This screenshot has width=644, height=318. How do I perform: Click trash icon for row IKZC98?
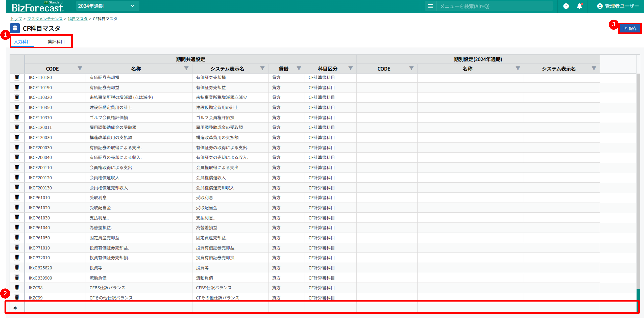point(17,288)
